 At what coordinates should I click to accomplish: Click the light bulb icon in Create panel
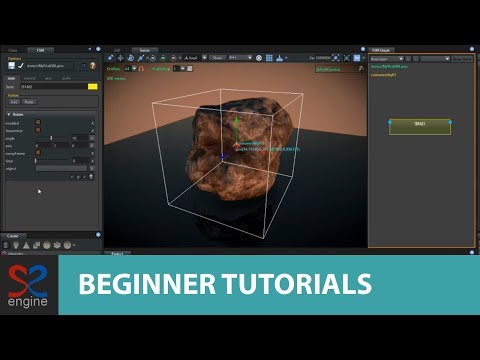pos(16,245)
